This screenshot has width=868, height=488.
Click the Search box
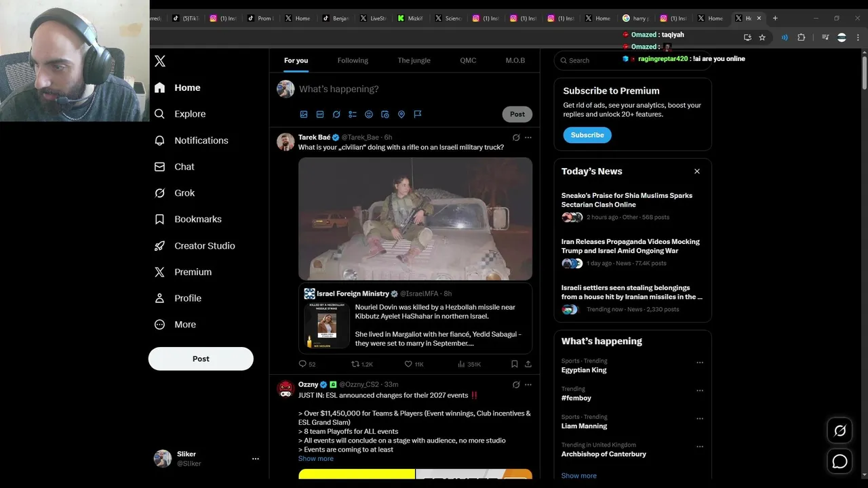(x=633, y=60)
